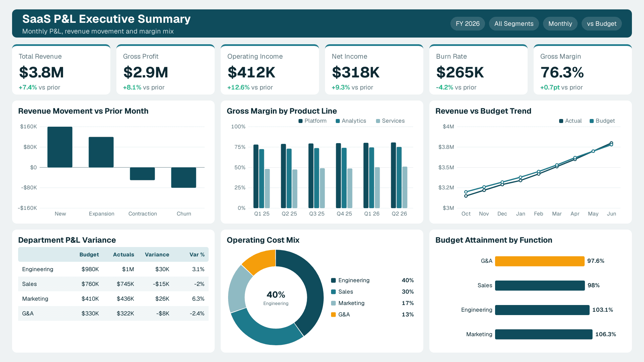Image resolution: width=644 pixels, height=362 pixels.
Task: Open the Burn Rate KPI card
Action: tap(478, 69)
